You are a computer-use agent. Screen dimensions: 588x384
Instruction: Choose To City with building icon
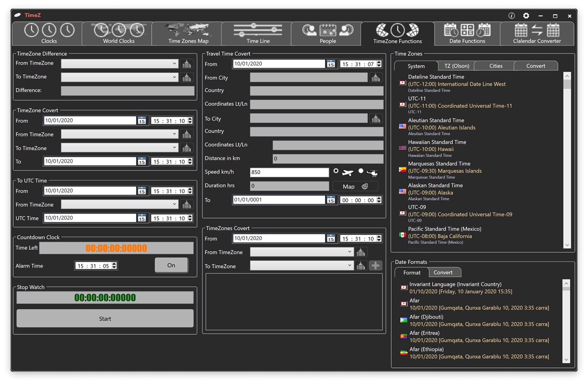(x=376, y=119)
